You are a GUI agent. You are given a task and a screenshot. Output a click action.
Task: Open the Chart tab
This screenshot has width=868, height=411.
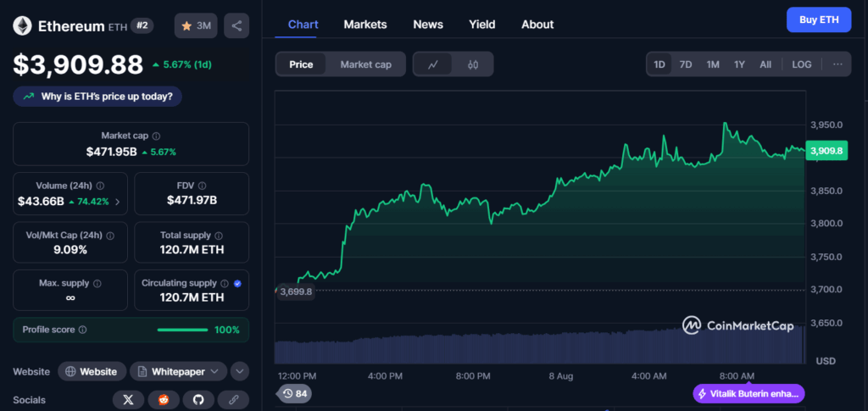(303, 25)
